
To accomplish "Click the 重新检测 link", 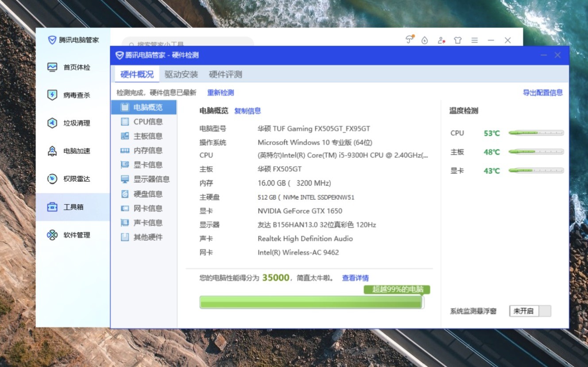I will [220, 93].
